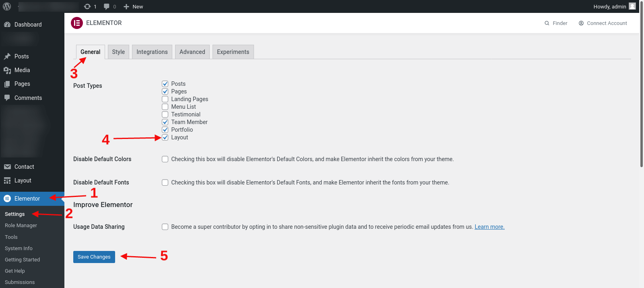Open the WordPress logo menu
Image resolution: width=644 pixels, height=288 pixels.
(7, 6)
